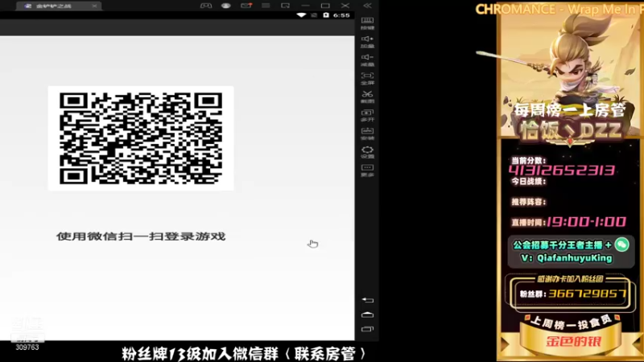Click the 金色的银 gold ribbon label
Viewport: 644px width, 362px height.
(573, 341)
